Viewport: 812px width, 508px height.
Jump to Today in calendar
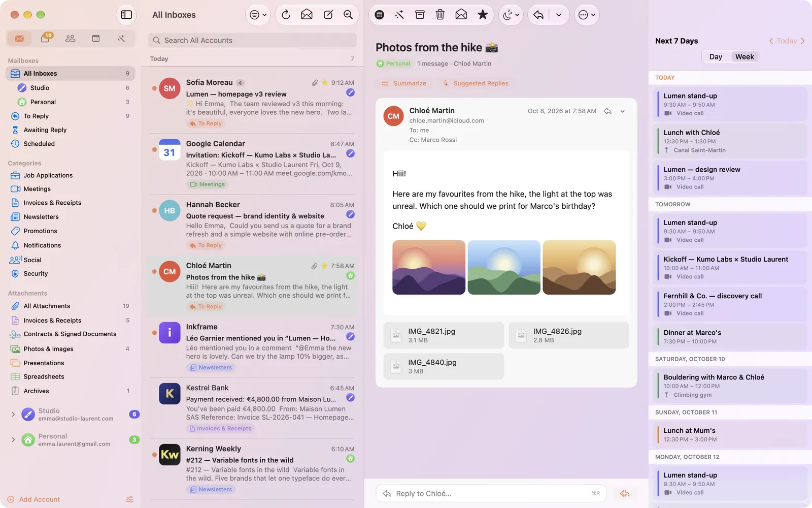(x=787, y=41)
